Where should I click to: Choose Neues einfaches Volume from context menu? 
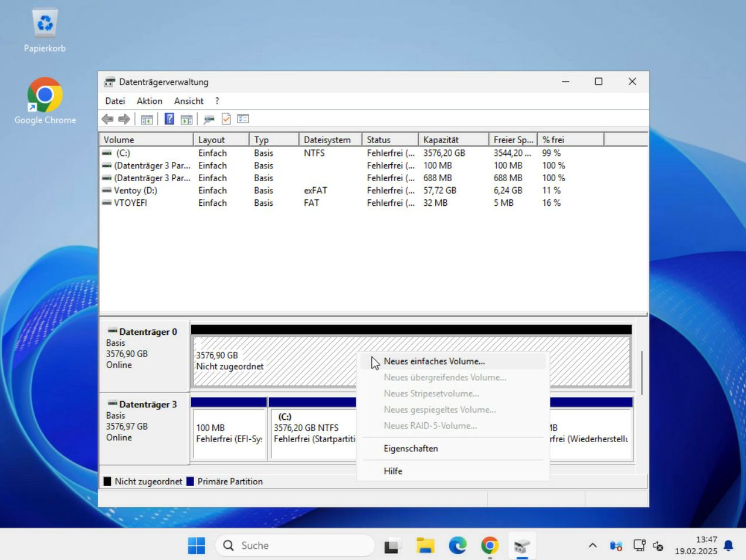click(453, 361)
